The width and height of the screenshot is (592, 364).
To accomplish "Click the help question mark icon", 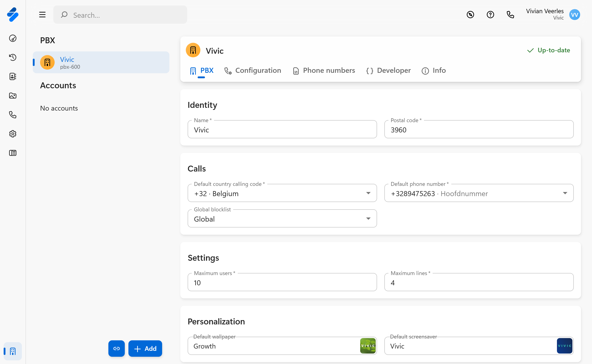I will [490, 15].
